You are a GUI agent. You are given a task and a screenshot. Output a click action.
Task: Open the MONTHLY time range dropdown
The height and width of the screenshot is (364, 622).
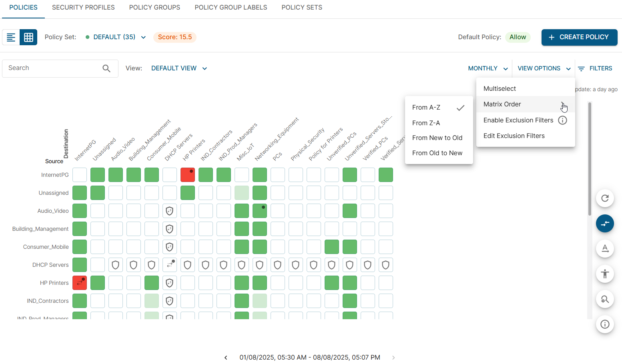point(488,68)
